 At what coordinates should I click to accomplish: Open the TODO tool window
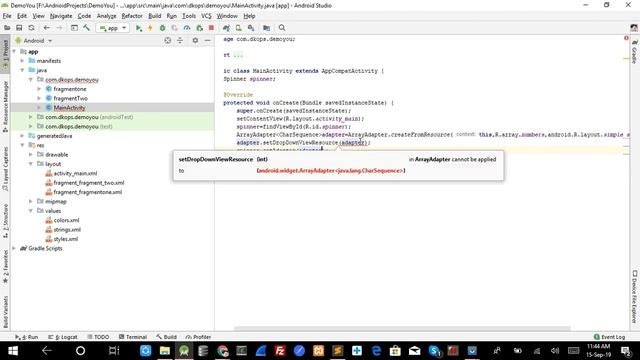[98, 337]
